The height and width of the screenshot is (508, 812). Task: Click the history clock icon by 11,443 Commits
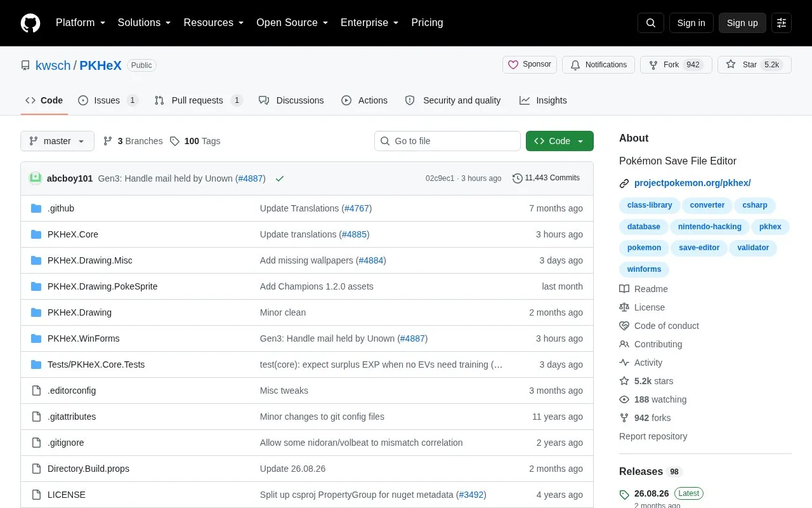click(517, 178)
